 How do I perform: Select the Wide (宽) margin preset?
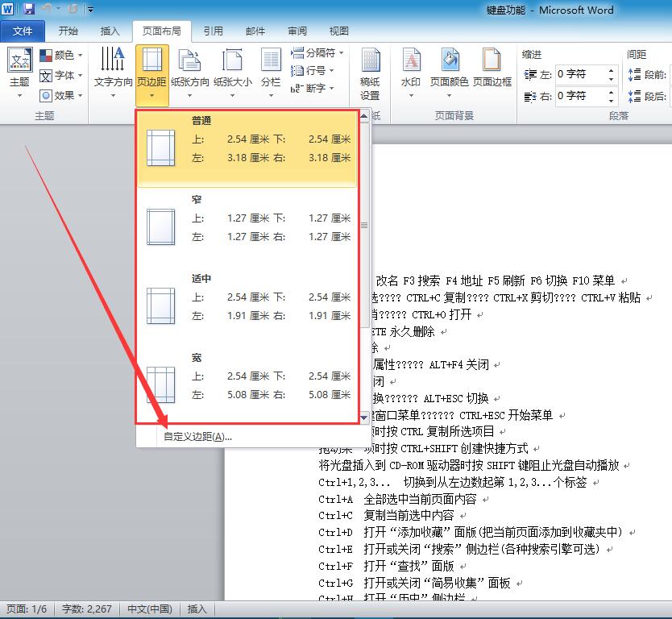[247, 385]
